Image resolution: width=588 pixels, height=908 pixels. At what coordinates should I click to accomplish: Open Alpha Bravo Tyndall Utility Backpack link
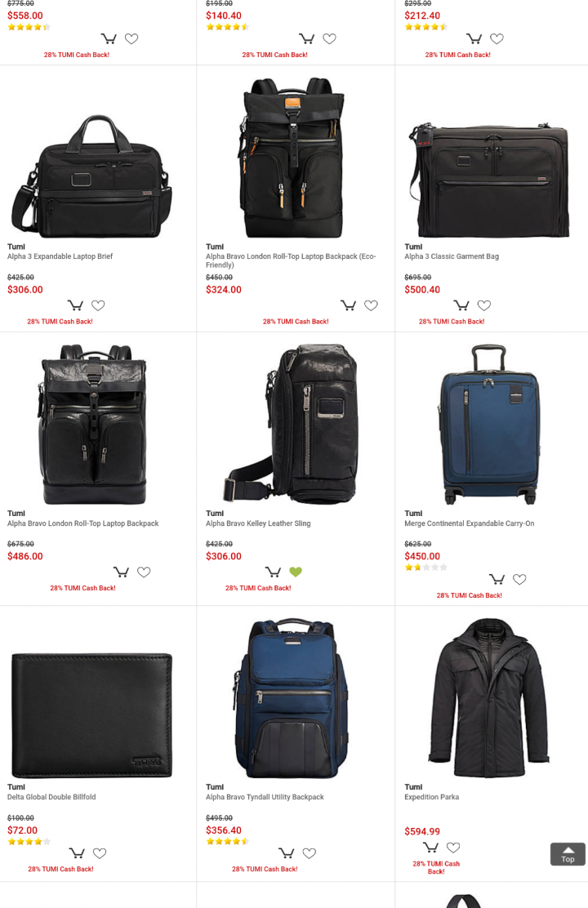pyautogui.click(x=265, y=797)
